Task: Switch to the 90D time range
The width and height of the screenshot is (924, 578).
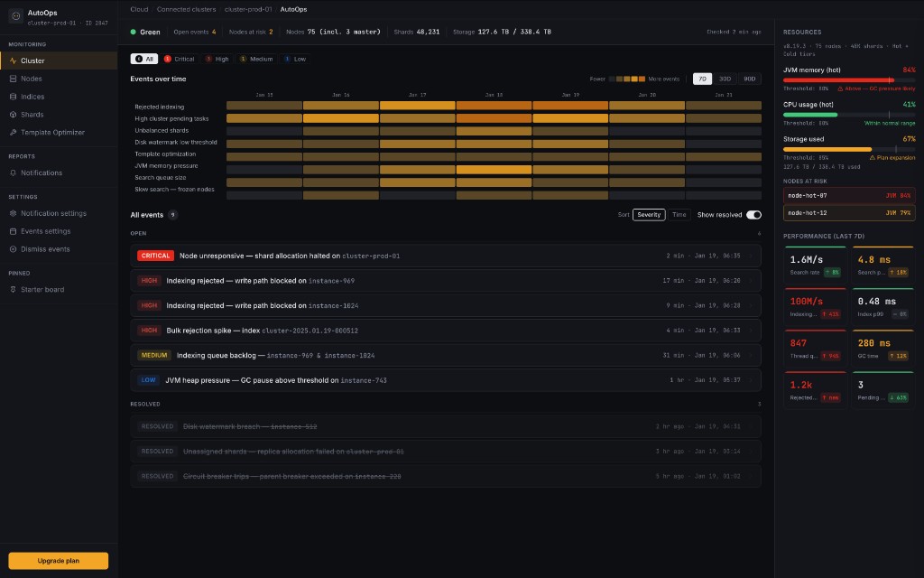Action: pos(749,79)
